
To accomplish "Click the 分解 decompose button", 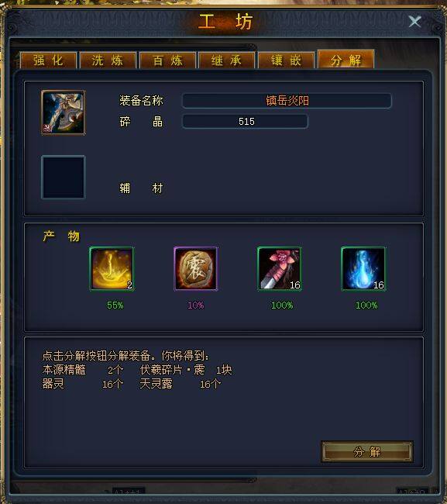I will pyautogui.click(x=367, y=451).
